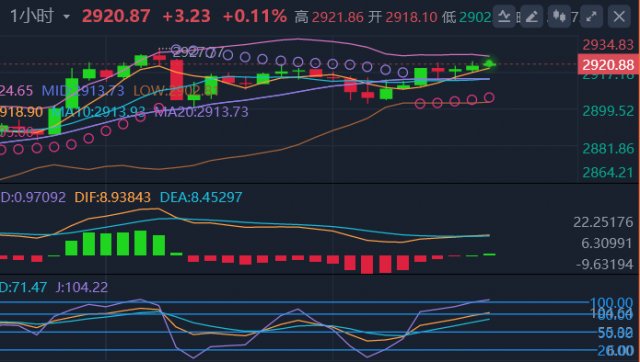Open the 1小时 timeframe dropdown arrow
The width and height of the screenshot is (640, 362).
click(x=66, y=17)
